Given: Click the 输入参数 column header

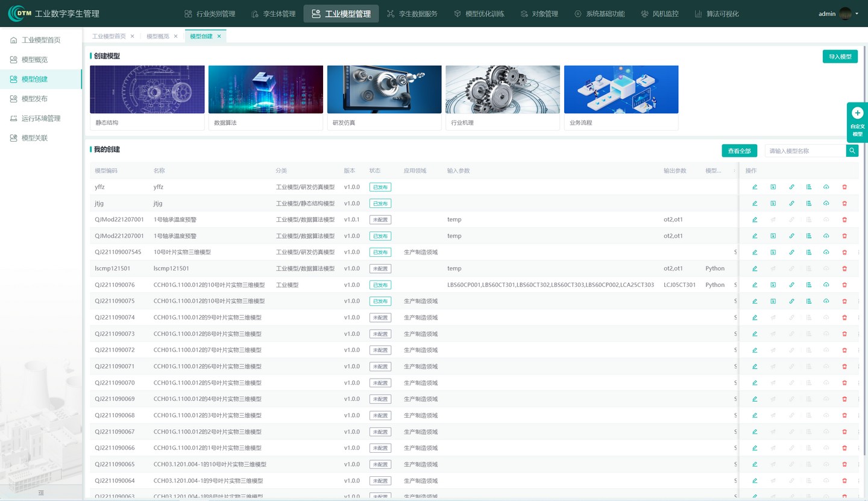Looking at the screenshot, I should tap(458, 171).
